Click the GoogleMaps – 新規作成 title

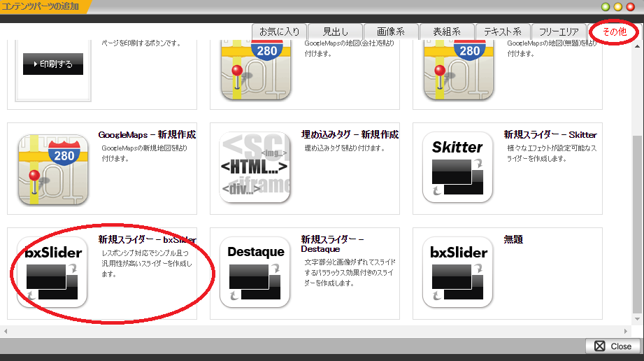[x=147, y=134]
